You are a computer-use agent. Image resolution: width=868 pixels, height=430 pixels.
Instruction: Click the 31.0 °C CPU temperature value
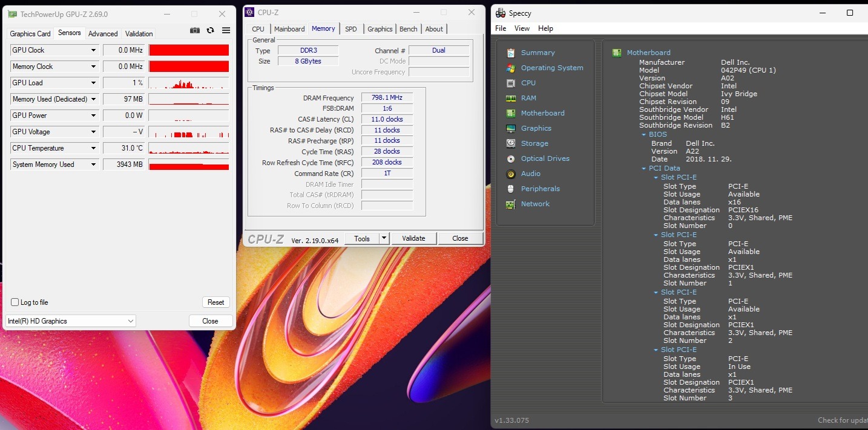[124, 148]
